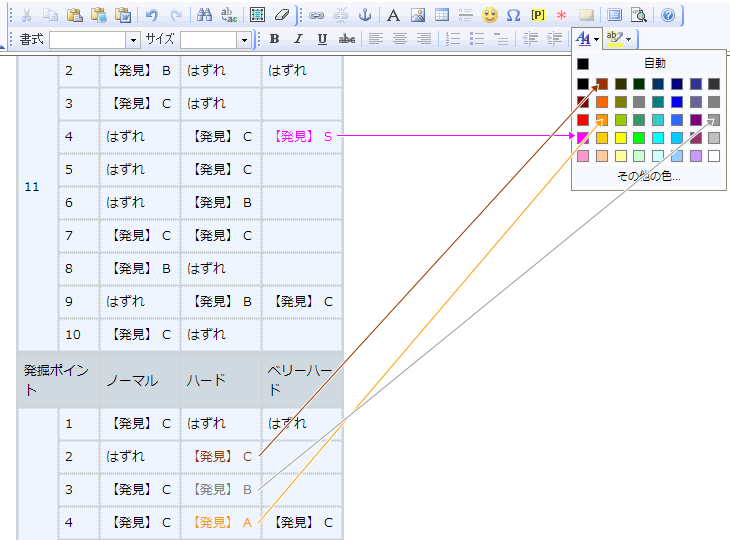Viewport: 730px width, 540px height.
Task: Toggle bold formatting
Action: [274, 39]
